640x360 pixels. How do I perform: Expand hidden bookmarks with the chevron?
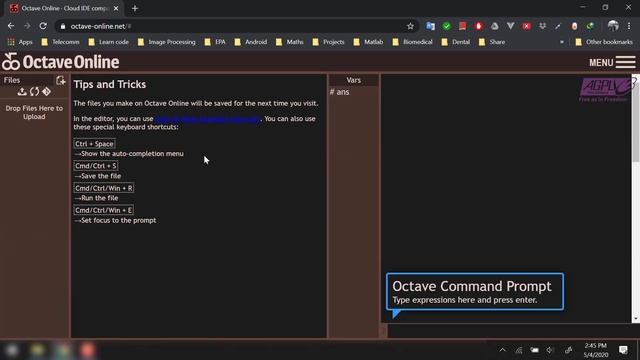[x=562, y=42]
